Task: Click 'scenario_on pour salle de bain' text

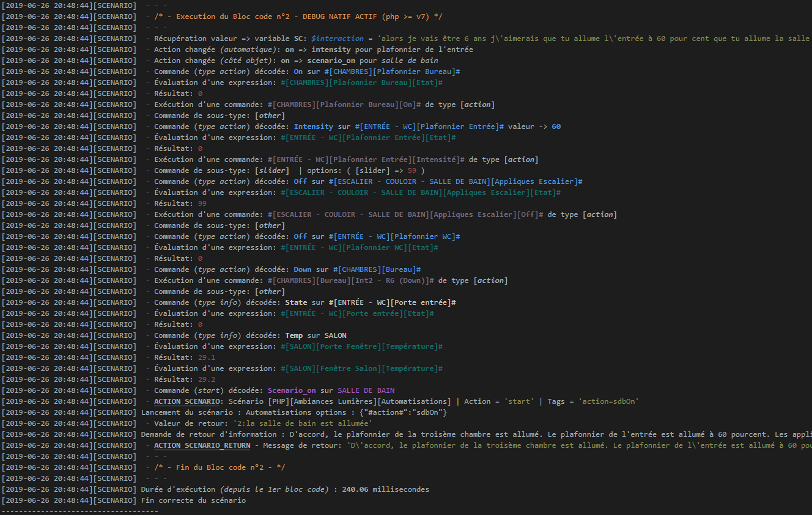Action: 372,60
